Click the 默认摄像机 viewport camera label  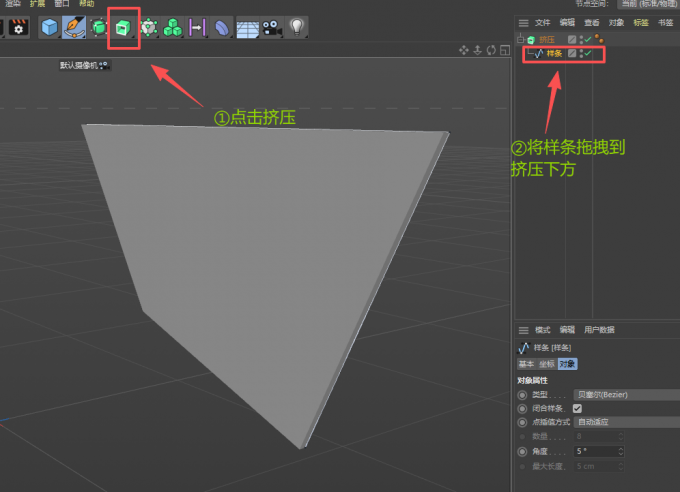click(x=84, y=65)
